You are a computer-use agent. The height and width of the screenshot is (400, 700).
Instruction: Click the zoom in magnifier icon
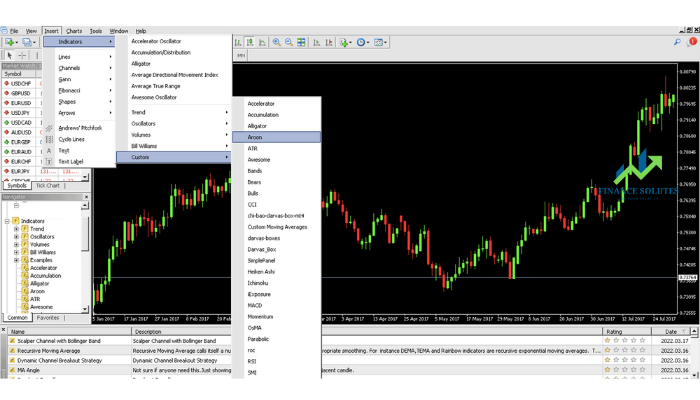[x=277, y=42]
